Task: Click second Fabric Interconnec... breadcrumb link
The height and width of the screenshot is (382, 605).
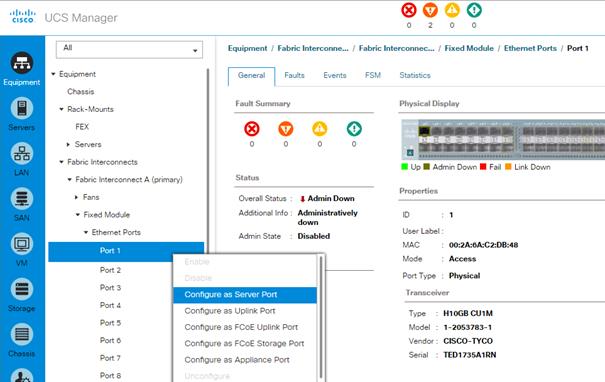Action: pyautogui.click(x=396, y=49)
